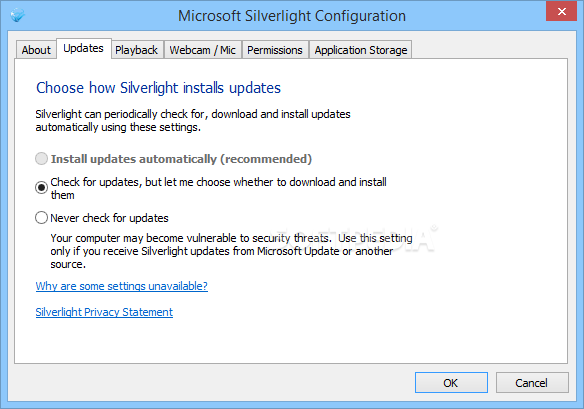Viewport: 584px width, 409px height.
Task: Open 'Why are some settings unavailable?' link
Action: 121,286
